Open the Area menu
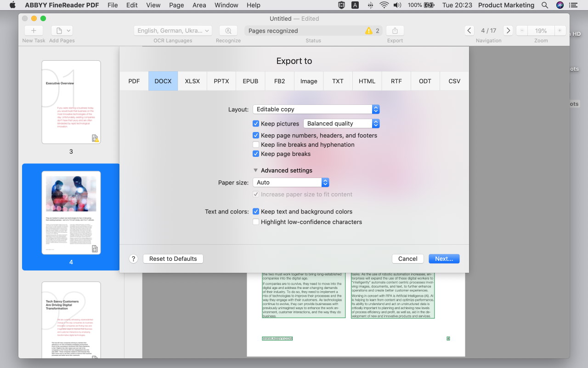This screenshot has height=368, width=588. click(199, 6)
